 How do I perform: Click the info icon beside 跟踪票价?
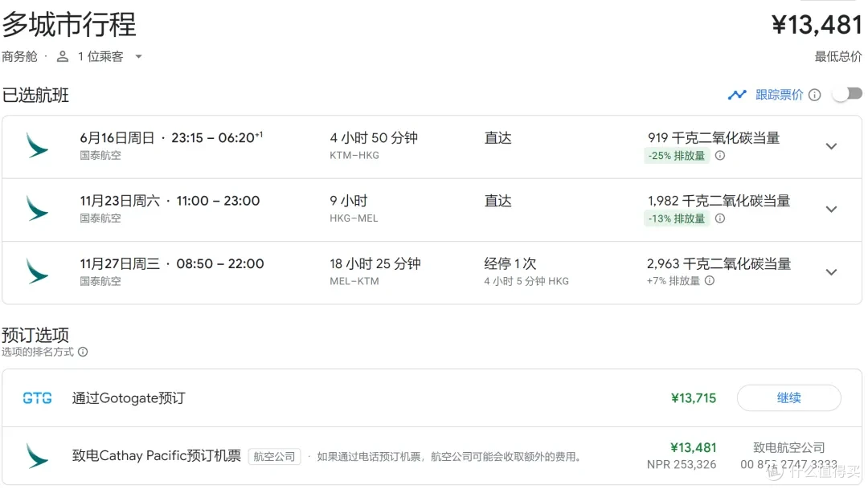click(814, 95)
